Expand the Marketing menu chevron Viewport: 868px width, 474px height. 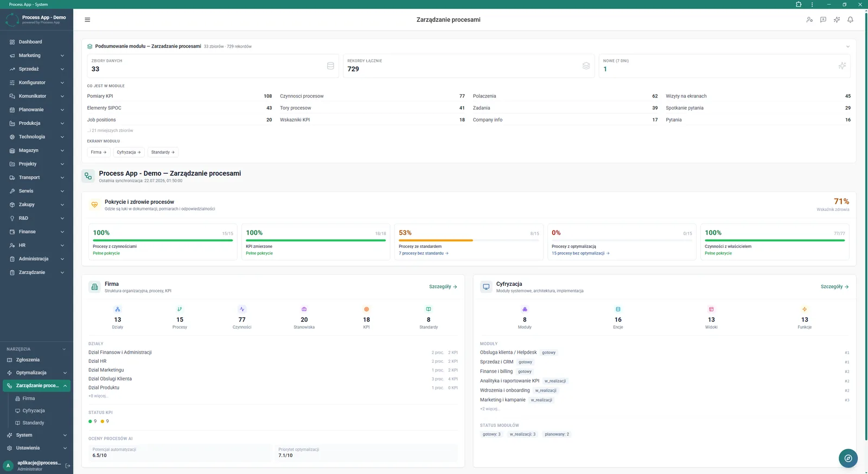click(62, 55)
